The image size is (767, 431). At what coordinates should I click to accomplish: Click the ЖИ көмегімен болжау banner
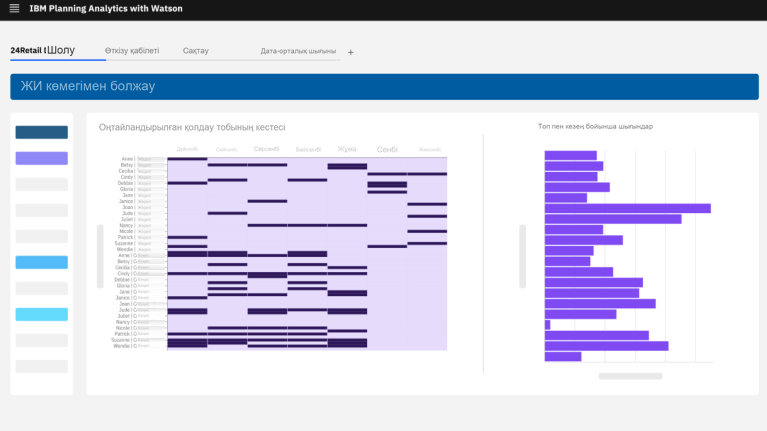(x=384, y=87)
